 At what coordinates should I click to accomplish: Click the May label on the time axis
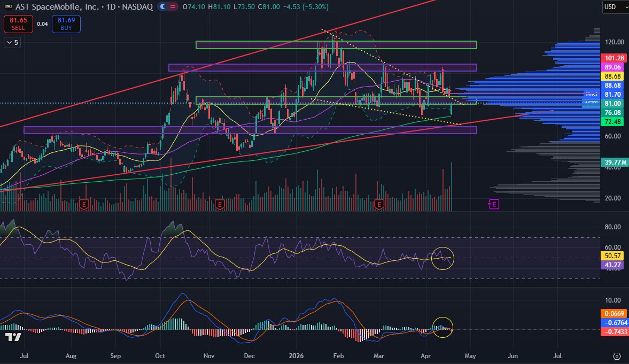tap(470, 356)
